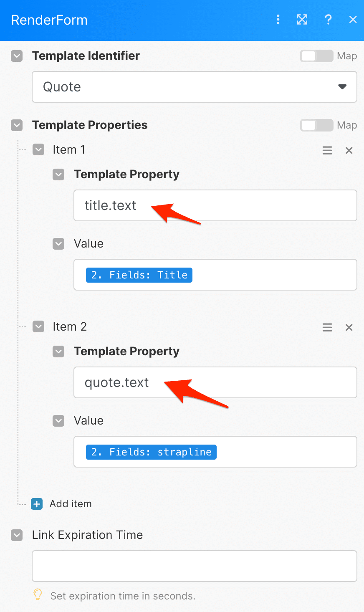Remove Item 2 with its X icon

349,327
